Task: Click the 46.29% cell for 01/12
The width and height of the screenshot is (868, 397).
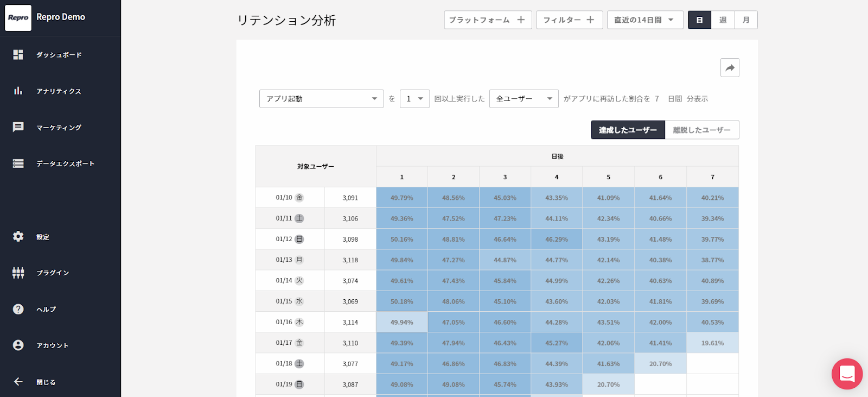Action: click(x=557, y=239)
